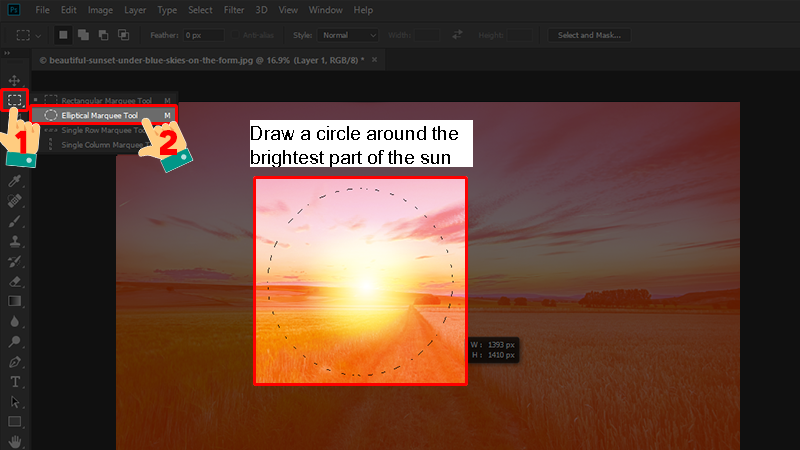
Task: Click the Photoshop logo icon
Action: (x=14, y=10)
